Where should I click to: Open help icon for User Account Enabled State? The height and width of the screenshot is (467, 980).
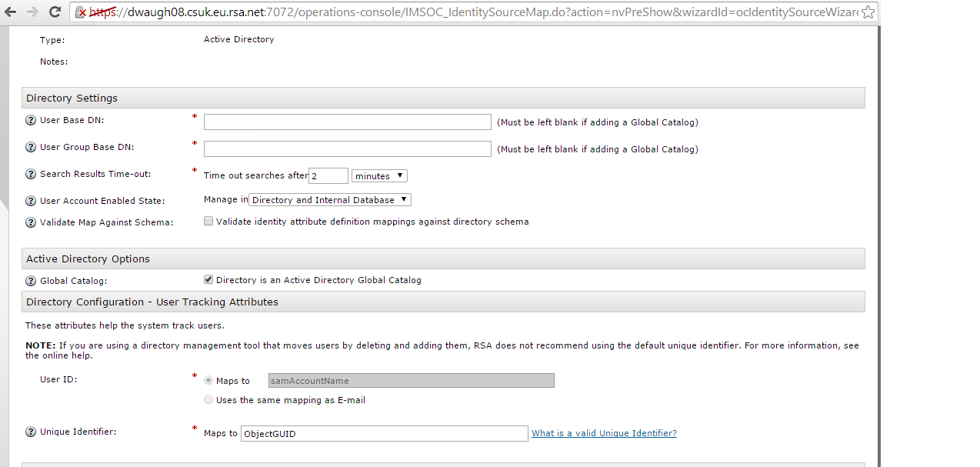[x=31, y=201]
